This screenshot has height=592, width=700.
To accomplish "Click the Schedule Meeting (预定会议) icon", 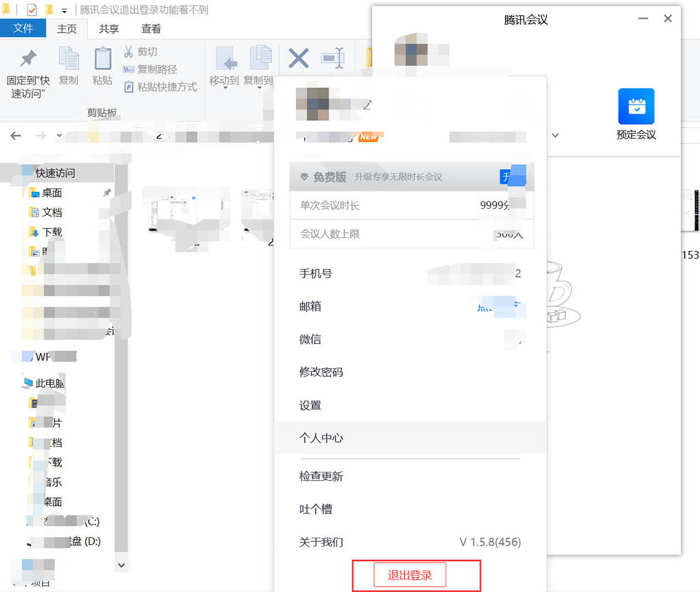I will coord(636,106).
